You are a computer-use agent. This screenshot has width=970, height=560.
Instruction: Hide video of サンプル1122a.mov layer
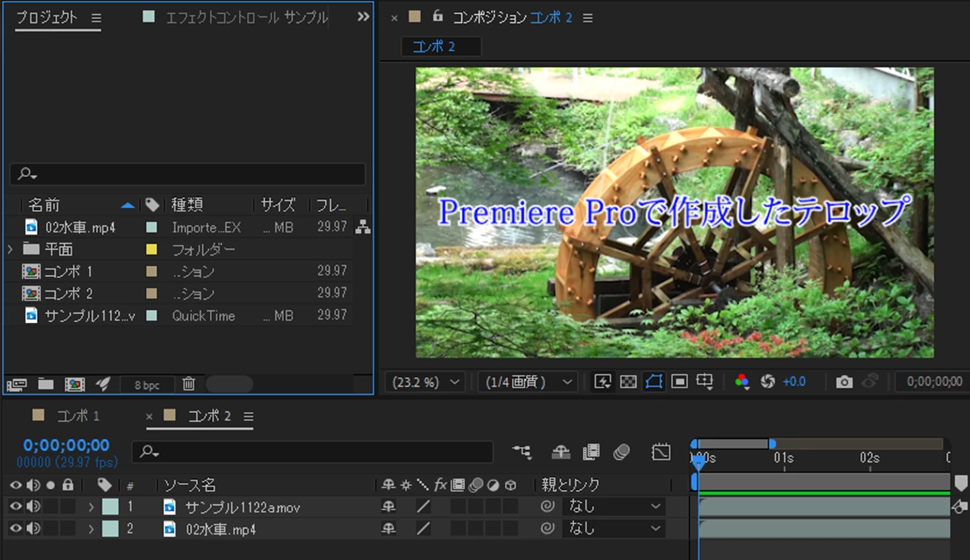tap(16, 507)
